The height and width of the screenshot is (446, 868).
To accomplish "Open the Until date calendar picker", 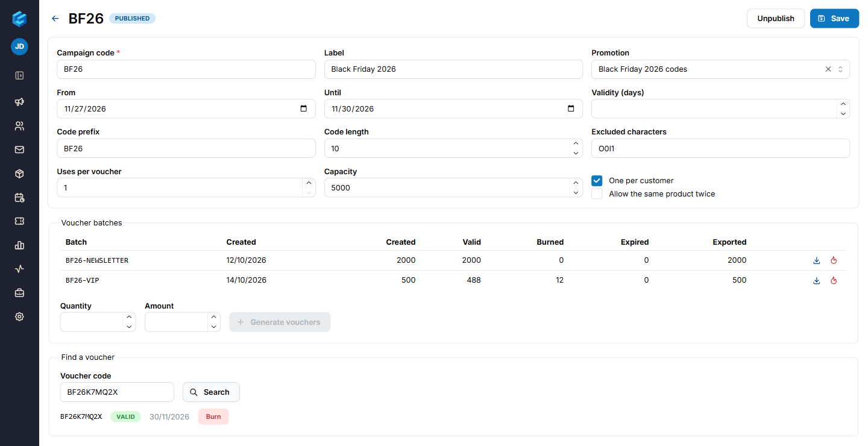I will (571, 109).
